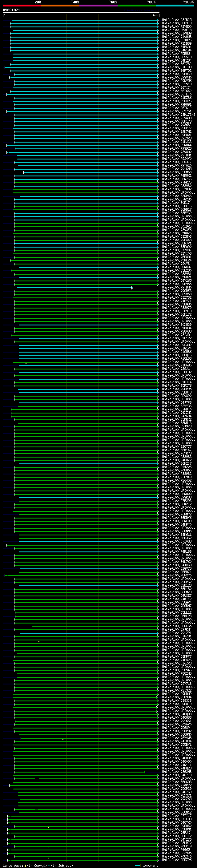Click the ~80% legend label
This screenshot has height=868, width=197.
[x=151, y=2]
